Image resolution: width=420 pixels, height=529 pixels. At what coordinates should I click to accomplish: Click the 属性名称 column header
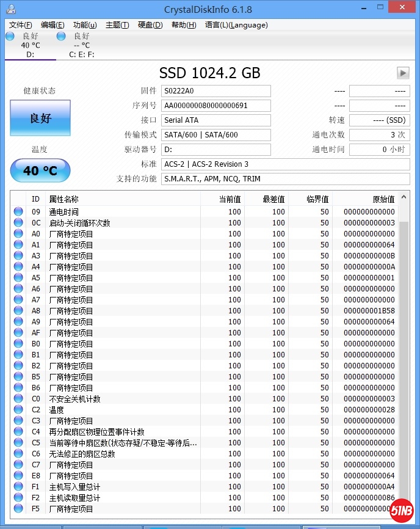coord(123,199)
